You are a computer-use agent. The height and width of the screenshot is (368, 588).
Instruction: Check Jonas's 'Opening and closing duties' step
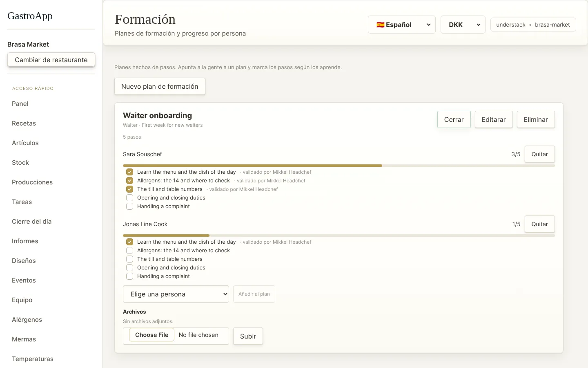click(129, 268)
